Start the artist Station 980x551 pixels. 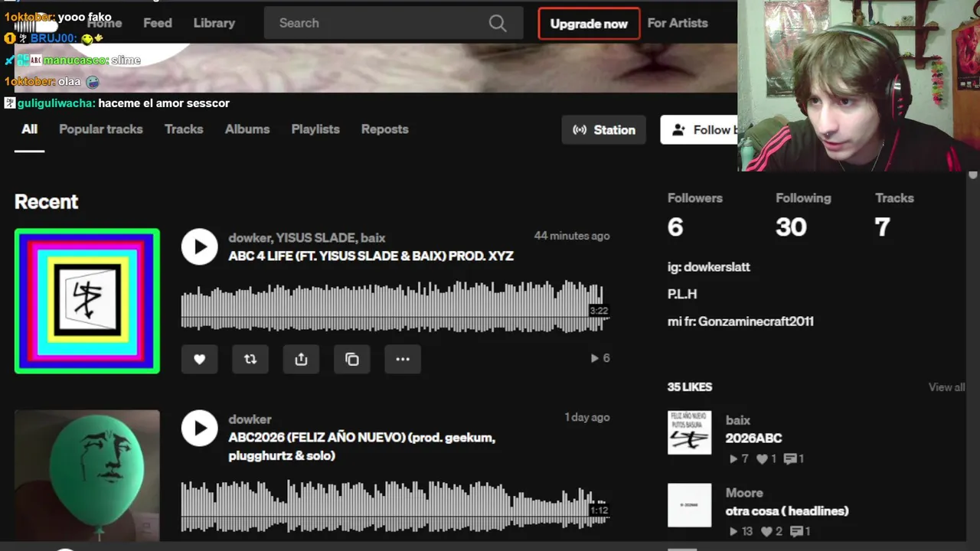pyautogui.click(x=604, y=130)
